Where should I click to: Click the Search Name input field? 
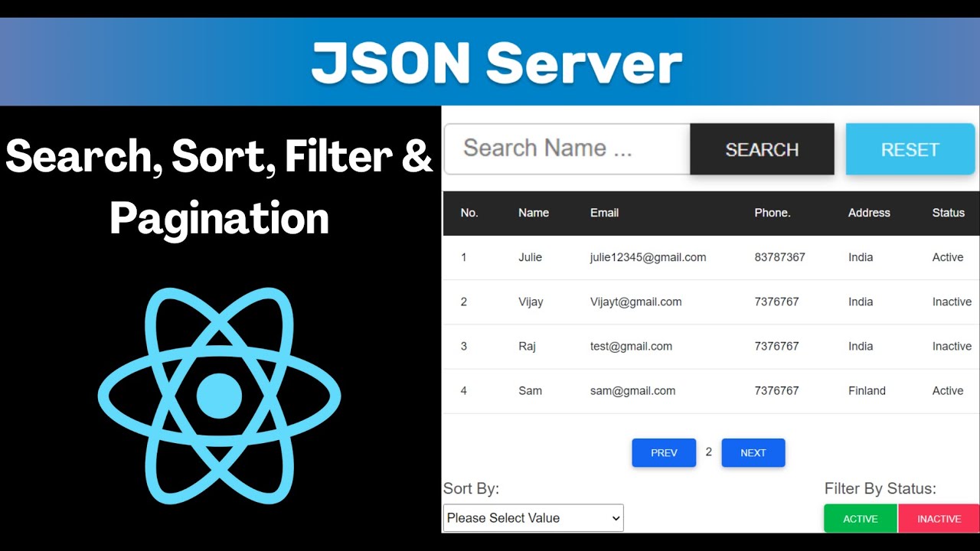pos(567,149)
